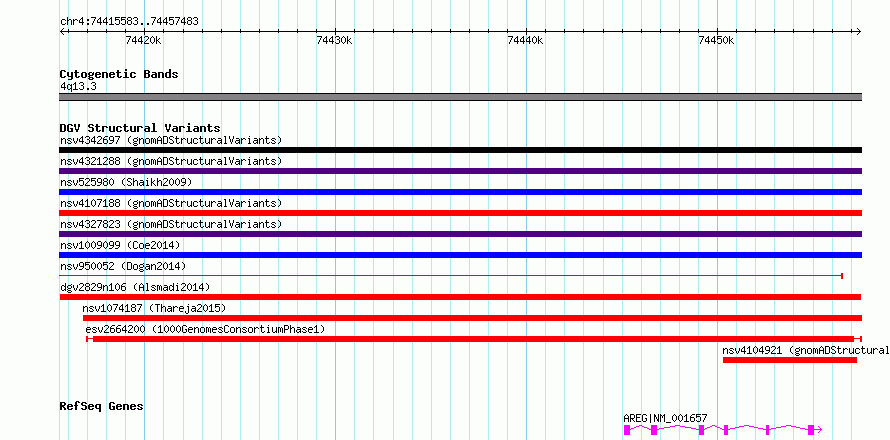Select the purple nsv4327823 variant bar

460,234
